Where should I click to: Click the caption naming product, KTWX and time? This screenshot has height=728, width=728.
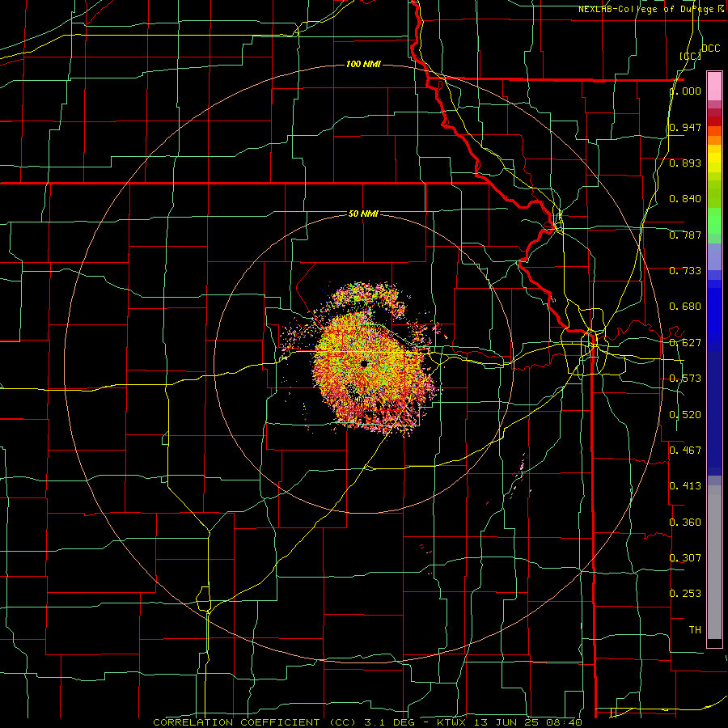point(368,722)
